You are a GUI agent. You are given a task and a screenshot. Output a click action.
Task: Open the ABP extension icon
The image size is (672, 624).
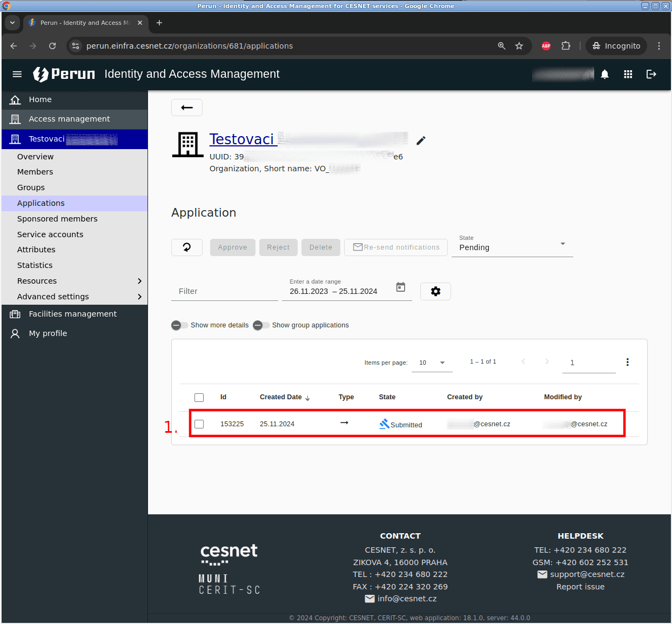[546, 46]
